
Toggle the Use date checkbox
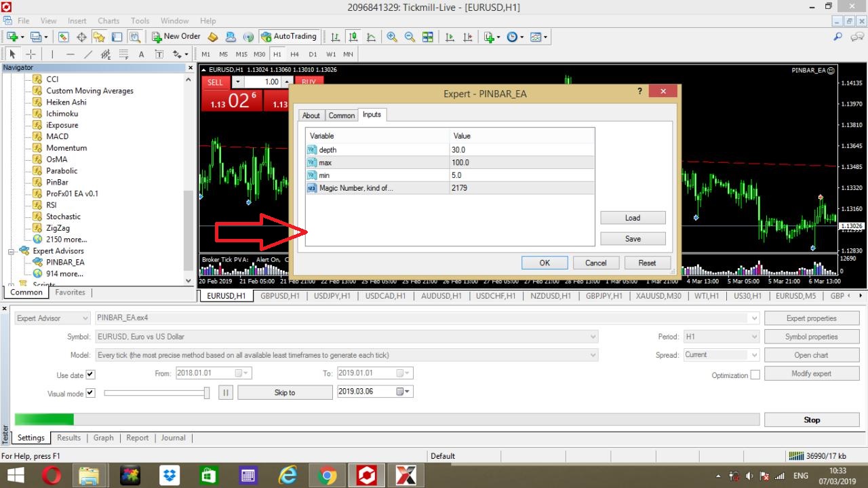point(91,375)
